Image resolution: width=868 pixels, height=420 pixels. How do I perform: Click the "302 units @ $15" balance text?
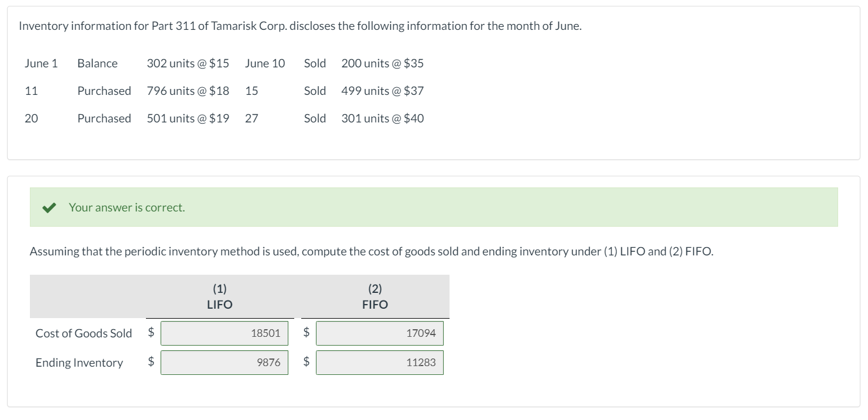[188, 63]
